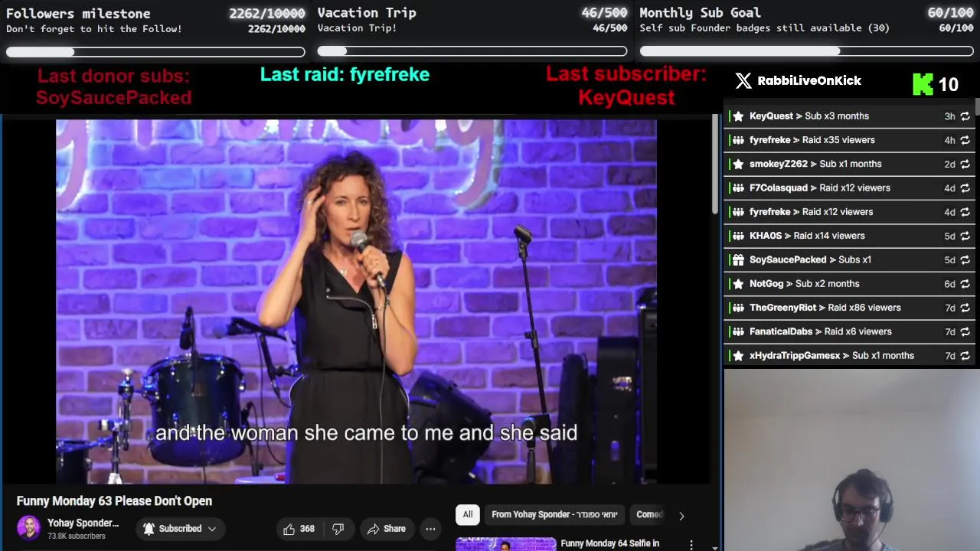Click Funny Monday 64 Selfie title
The width and height of the screenshot is (980, 551).
pyautogui.click(x=610, y=543)
